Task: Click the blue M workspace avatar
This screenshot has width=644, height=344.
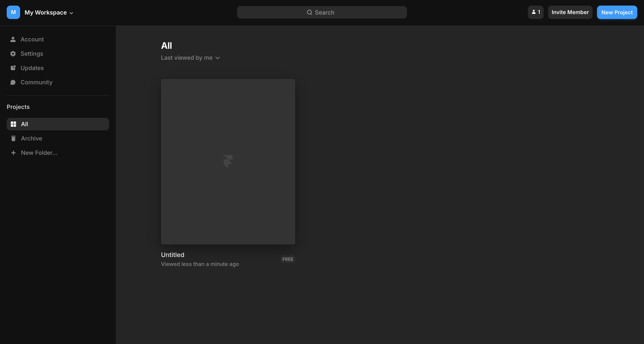Action: (13, 12)
